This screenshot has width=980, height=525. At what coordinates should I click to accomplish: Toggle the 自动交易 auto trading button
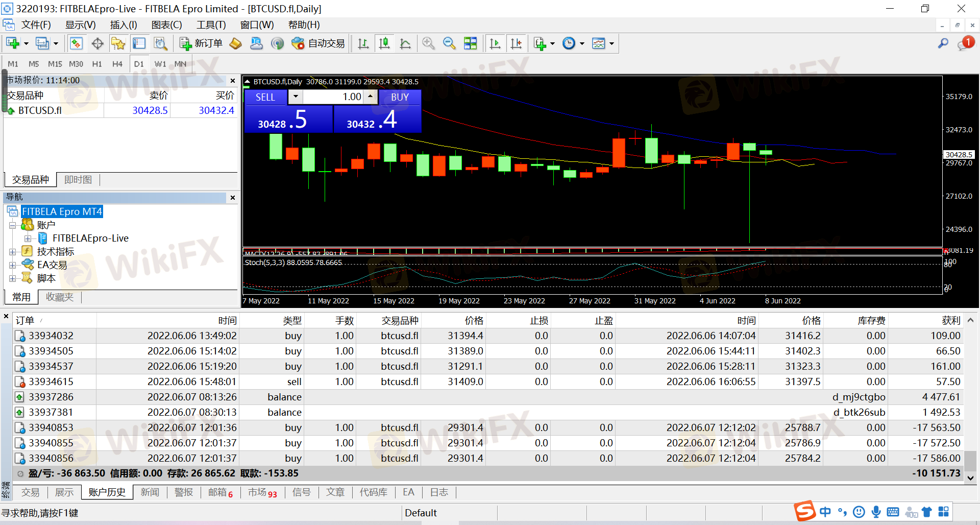click(318, 44)
